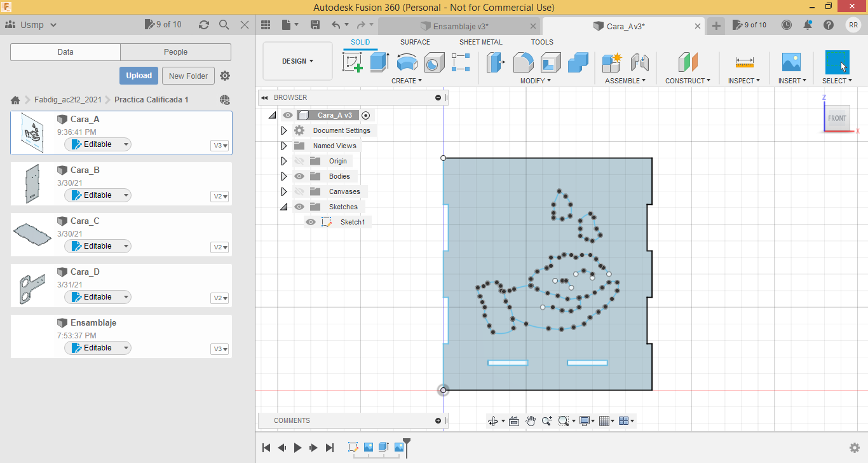Click the Insert canvas image icon
This screenshot has width=868, height=463.
pyautogui.click(x=791, y=62)
